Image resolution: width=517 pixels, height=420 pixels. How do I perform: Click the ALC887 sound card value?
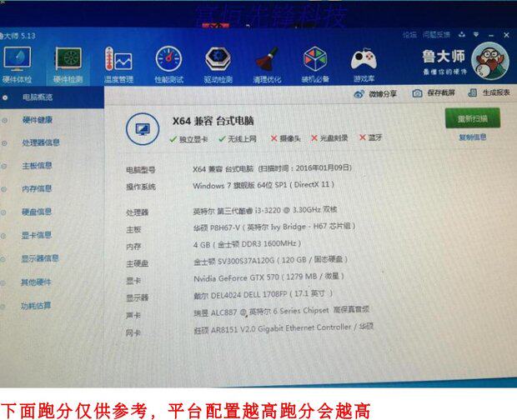(282, 311)
